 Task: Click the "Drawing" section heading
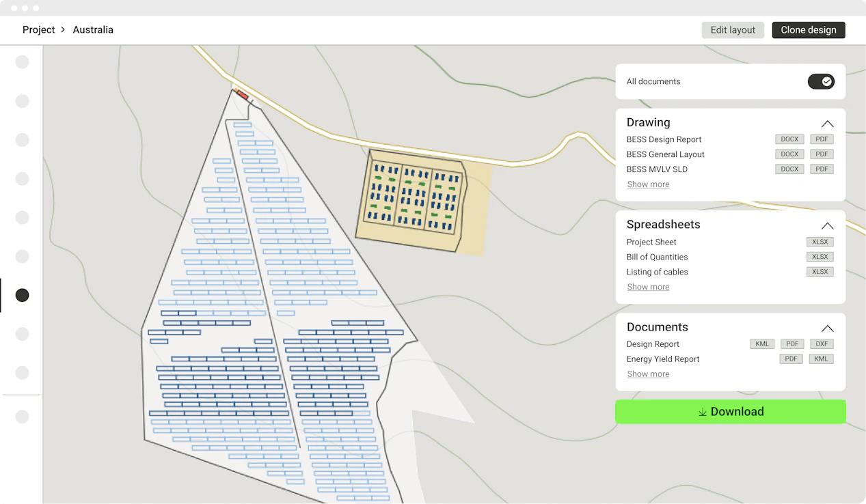(648, 123)
